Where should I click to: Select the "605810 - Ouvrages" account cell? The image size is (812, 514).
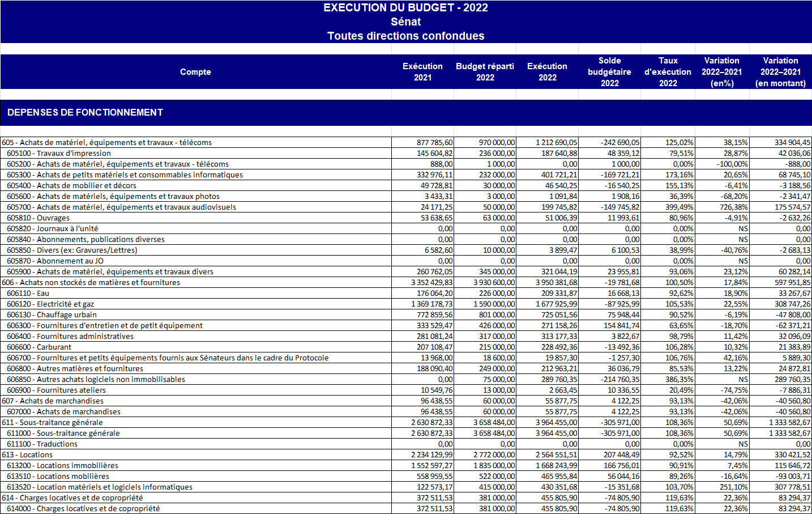tap(39, 218)
